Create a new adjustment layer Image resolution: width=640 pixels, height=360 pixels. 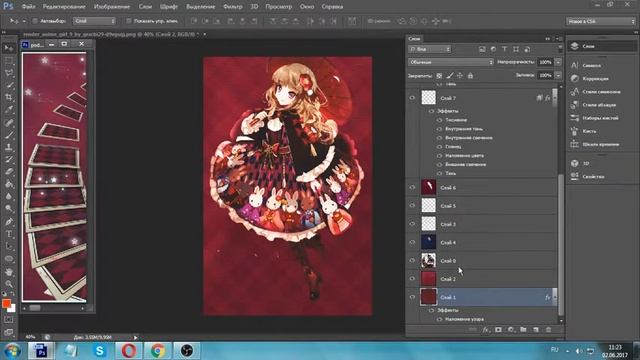pos(511,330)
